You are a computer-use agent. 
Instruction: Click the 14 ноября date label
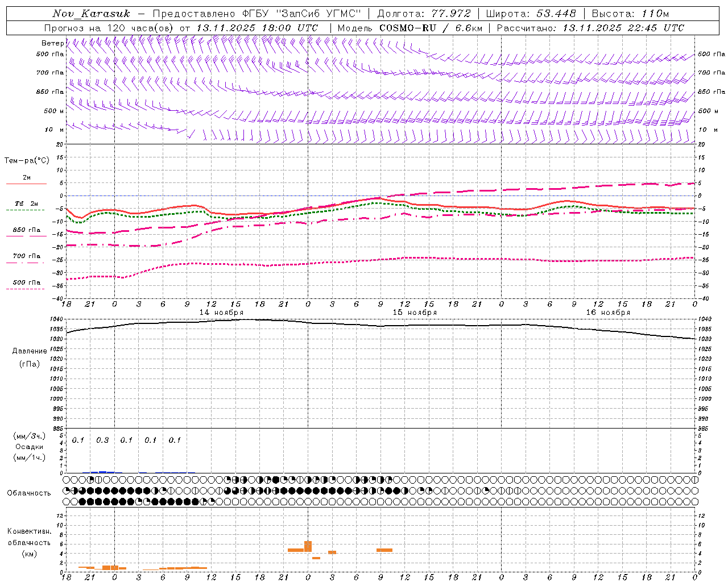coord(221,313)
